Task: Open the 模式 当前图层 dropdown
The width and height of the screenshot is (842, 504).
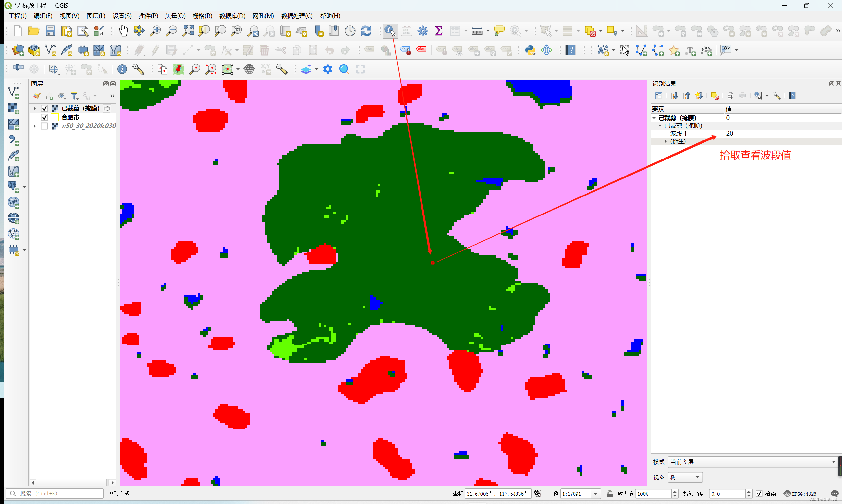Action: tap(753, 462)
